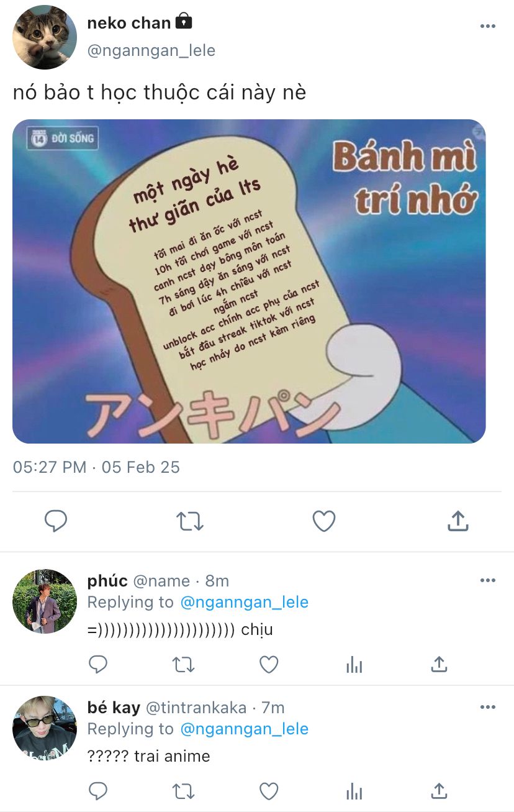Image resolution: width=514 pixels, height=812 pixels.
Task: Open @nganngan_lele link in bé kay's reply
Action: pyautogui.click(x=244, y=729)
